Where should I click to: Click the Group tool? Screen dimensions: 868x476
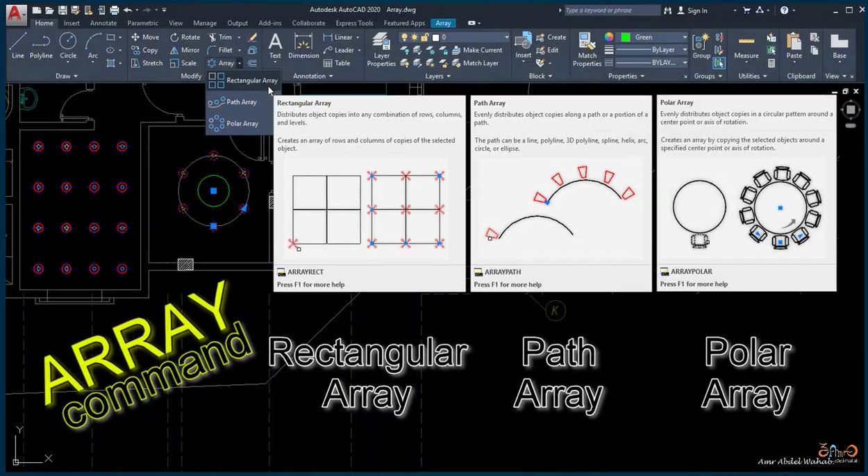(701, 46)
